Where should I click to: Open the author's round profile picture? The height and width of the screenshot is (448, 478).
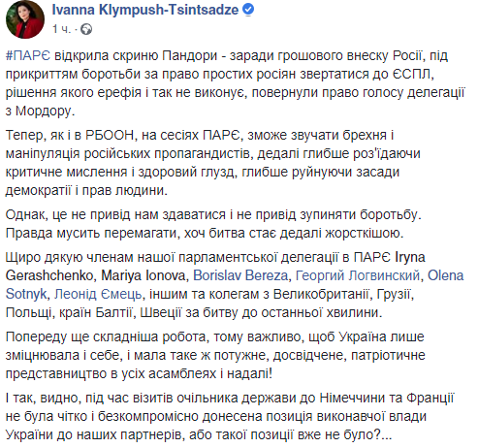tap(25, 19)
